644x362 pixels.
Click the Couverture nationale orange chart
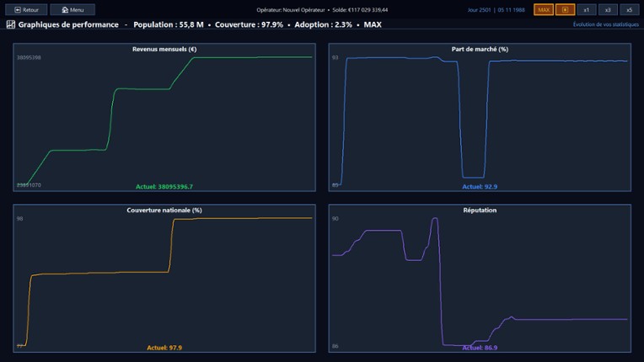click(164, 278)
